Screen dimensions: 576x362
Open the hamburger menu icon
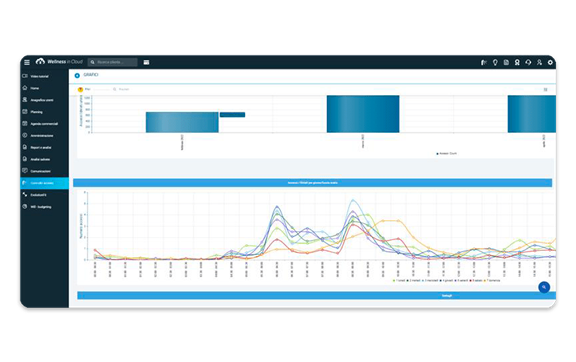[27, 62]
